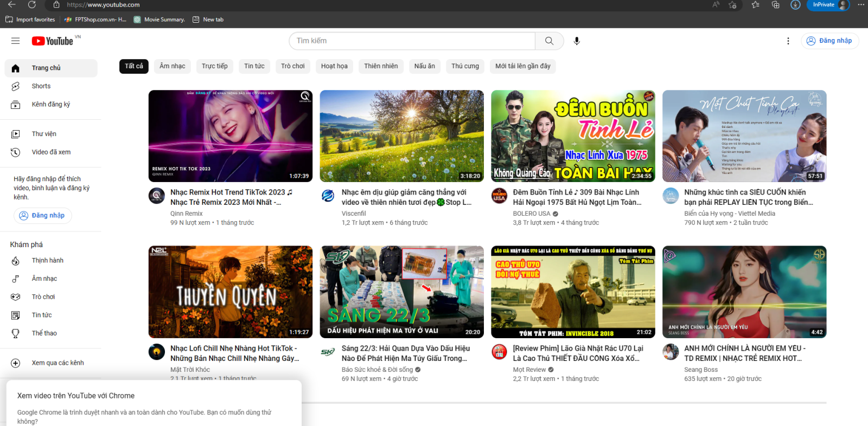The width and height of the screenshot is (868, 426).
Task: Click BOLERO USA channel avatar
Action: (x=499, y=196)
